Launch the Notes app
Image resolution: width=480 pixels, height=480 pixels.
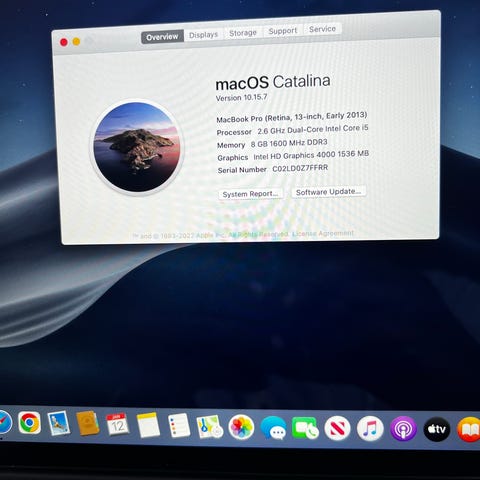pyautogui.click(x=148, y=425)
